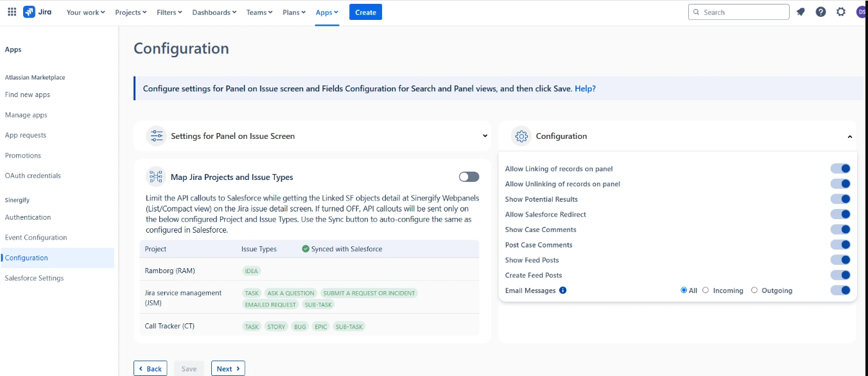The width and height of the screenshot is (868, 376).
Task: Toggle Create Feed Posts switch
Action: pyautogui.click(x=840, y=275)
